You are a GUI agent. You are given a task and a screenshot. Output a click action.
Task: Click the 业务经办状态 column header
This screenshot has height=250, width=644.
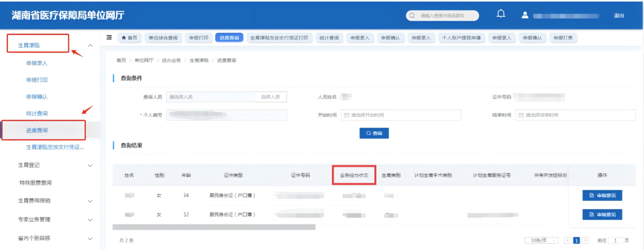tap(354, 175)
